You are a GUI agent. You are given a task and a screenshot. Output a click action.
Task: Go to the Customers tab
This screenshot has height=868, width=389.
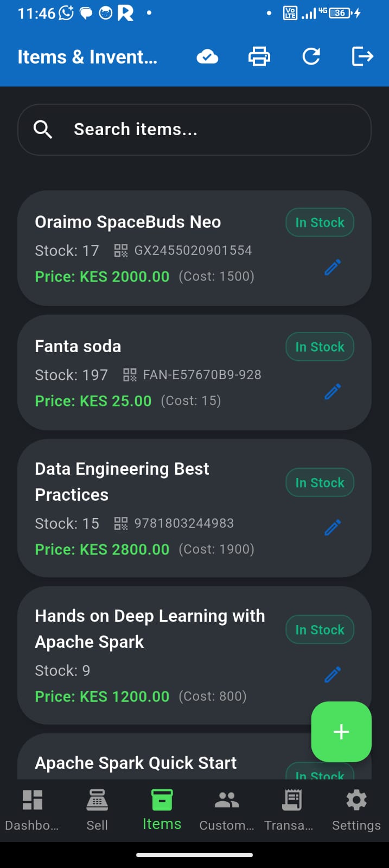pos(227,810)
